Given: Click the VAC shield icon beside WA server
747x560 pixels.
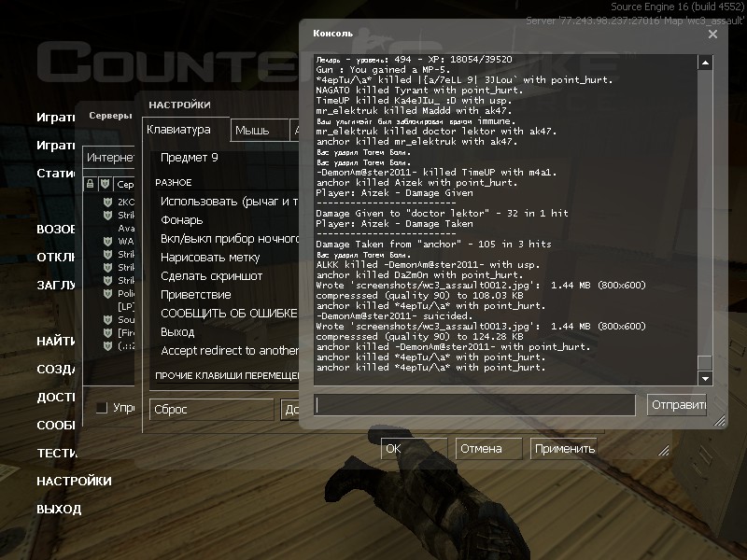Looking at the screenshot, I should point(107,241).
